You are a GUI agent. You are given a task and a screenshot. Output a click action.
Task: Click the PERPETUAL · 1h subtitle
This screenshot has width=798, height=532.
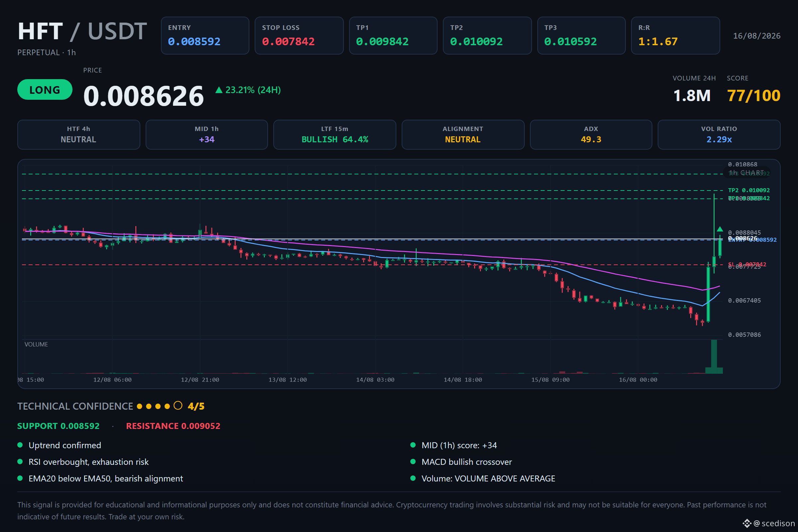tap(47, 53)
